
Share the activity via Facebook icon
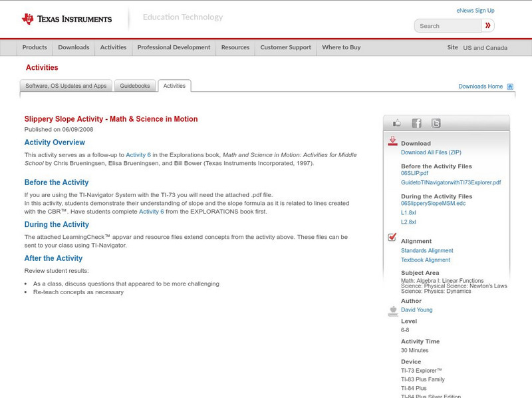(417, 123)
